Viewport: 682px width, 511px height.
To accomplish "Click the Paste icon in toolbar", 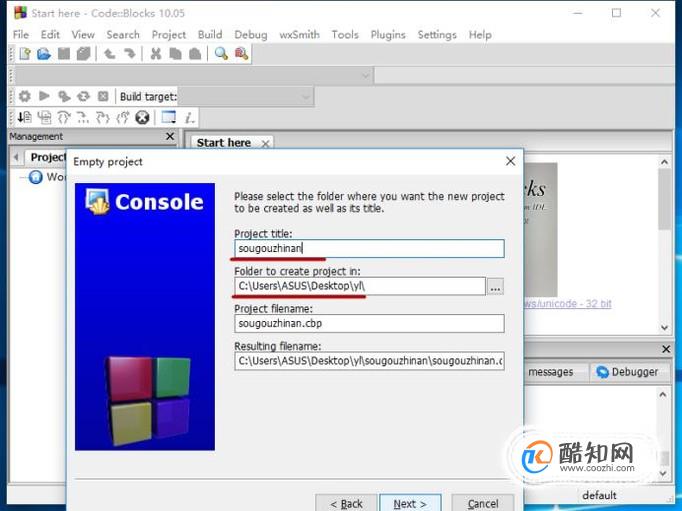I will point(195,54).
